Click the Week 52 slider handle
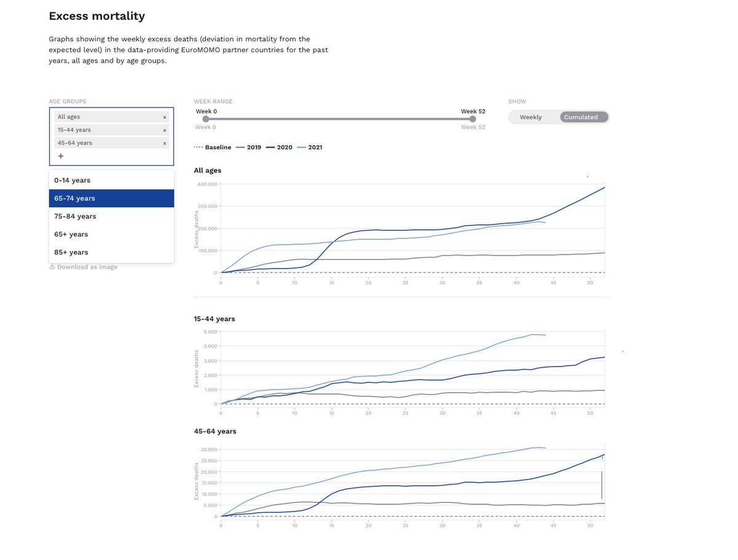 click(x=472, y=119)
